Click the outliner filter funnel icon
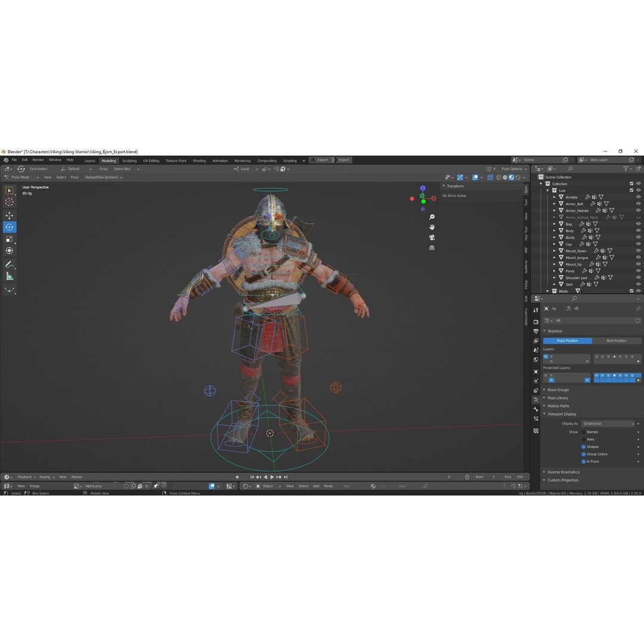644x644 pixels. click(626, 169)
